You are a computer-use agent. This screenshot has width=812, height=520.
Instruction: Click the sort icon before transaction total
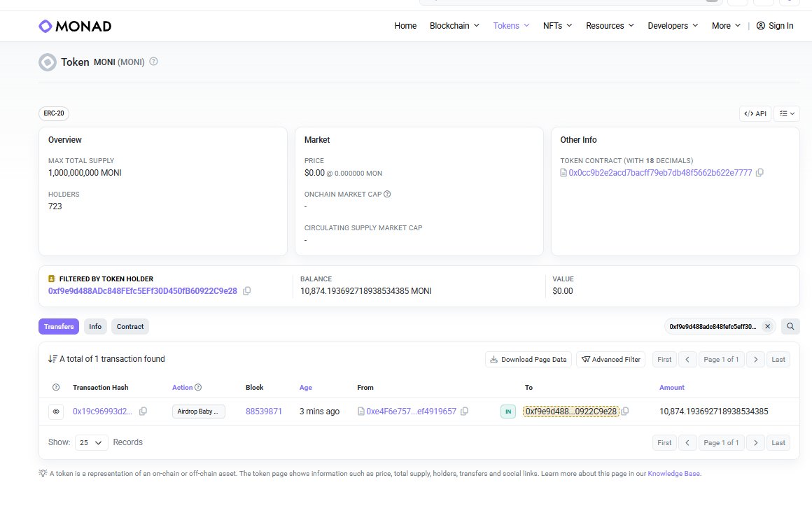[x=52, y=359]
